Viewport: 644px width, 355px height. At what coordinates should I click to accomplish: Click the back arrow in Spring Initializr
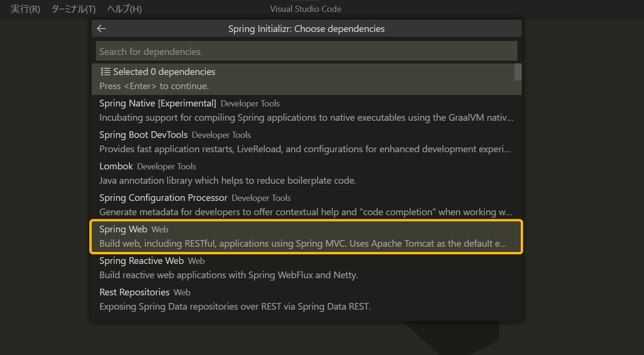click(101, 29)
